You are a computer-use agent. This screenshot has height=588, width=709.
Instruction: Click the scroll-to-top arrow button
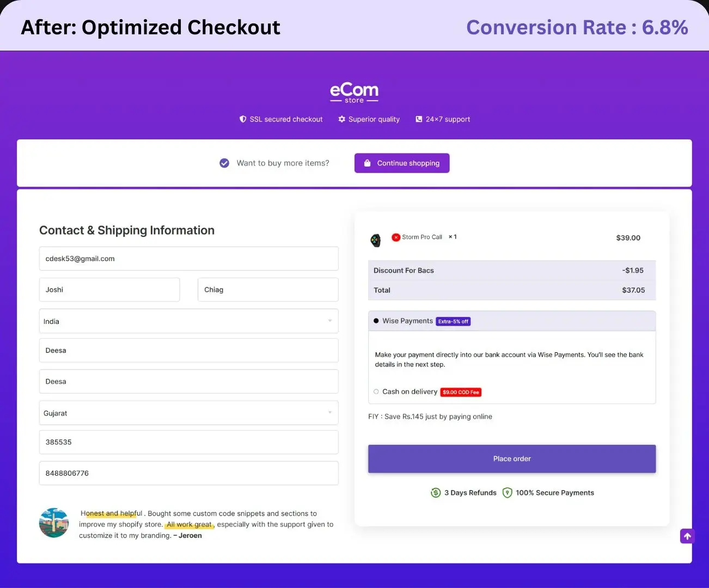687,536
